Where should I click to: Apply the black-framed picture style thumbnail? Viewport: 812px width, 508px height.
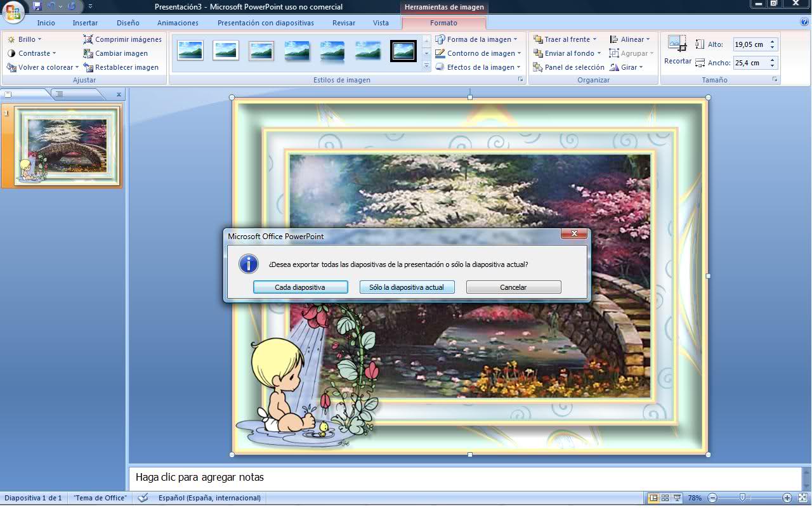tap(403, 50)
